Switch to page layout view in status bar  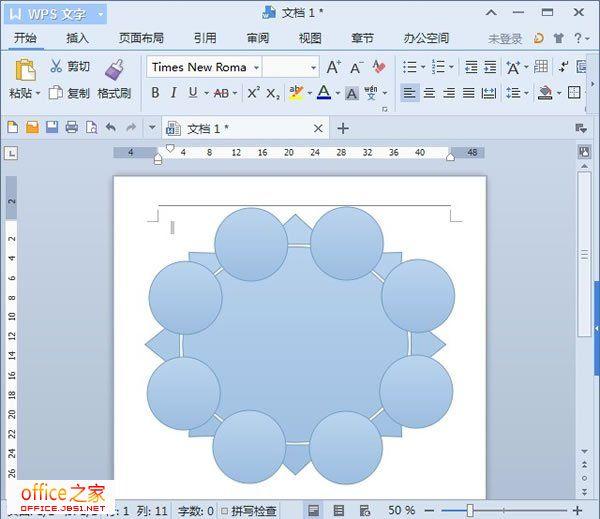tap(313, 510)
